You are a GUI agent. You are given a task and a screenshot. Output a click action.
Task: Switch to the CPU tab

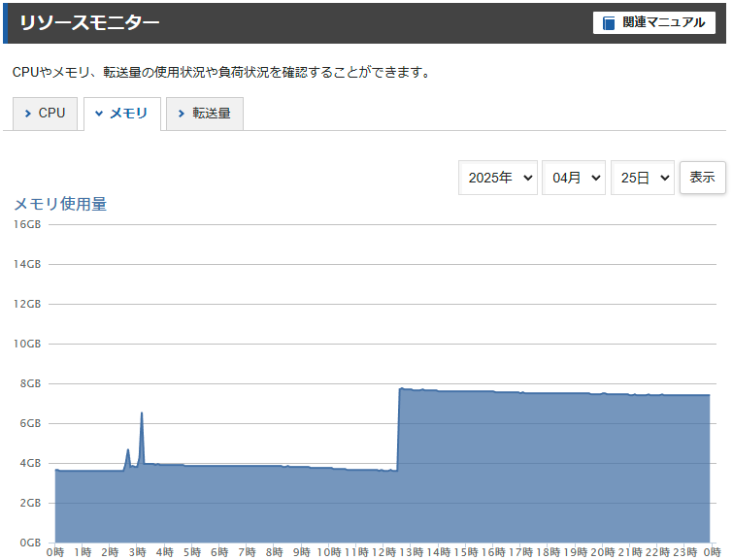click(x=45, y=114)
